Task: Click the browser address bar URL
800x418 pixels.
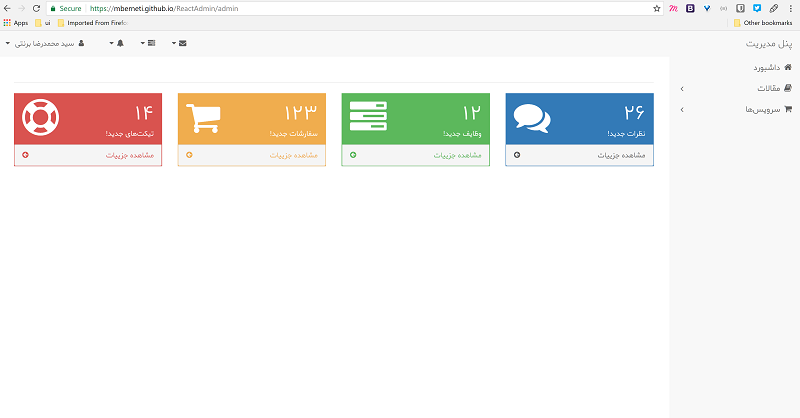Action: [164, 9]
